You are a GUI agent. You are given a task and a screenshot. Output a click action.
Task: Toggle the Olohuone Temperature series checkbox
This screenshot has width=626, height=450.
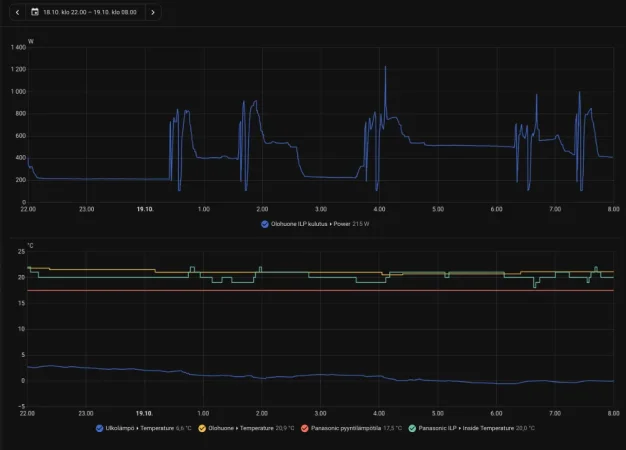[202, 428]
